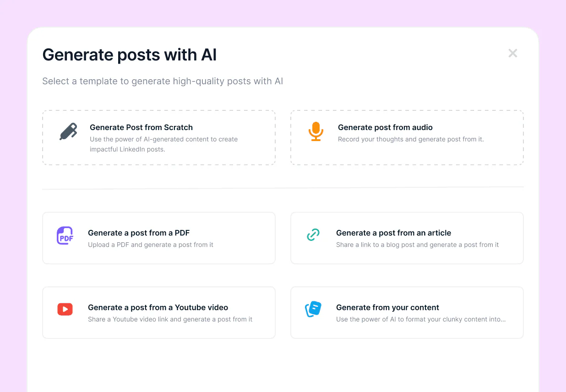This screenshot has height=392, width=566.
Task: Click the YouTube play icon
Action: point(65,310)
